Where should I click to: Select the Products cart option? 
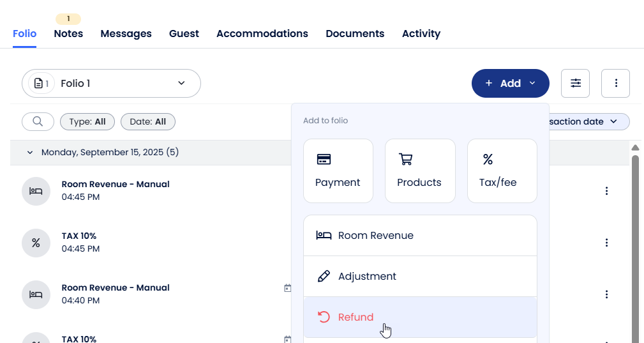click(419, 171)
